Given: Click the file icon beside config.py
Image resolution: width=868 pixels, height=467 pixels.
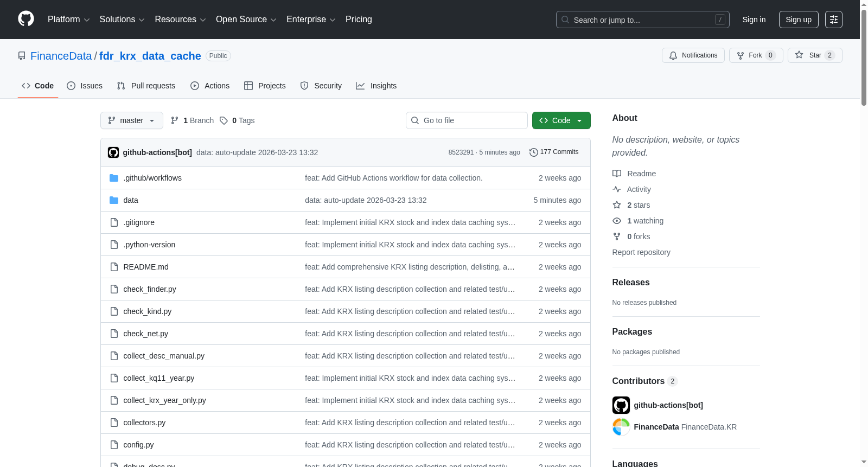Looking at the screenshot, I should click(x=114, y=445).
